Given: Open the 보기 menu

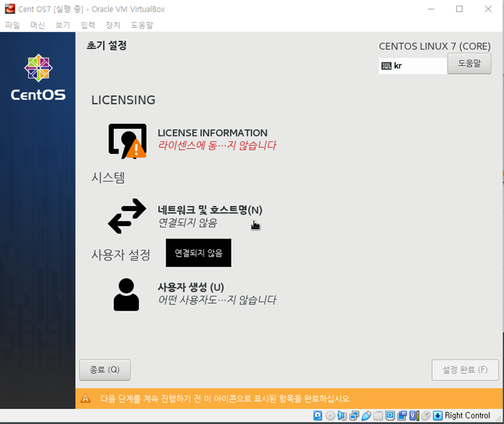Looking at the screenshot, I should click(x=62, y=24).
